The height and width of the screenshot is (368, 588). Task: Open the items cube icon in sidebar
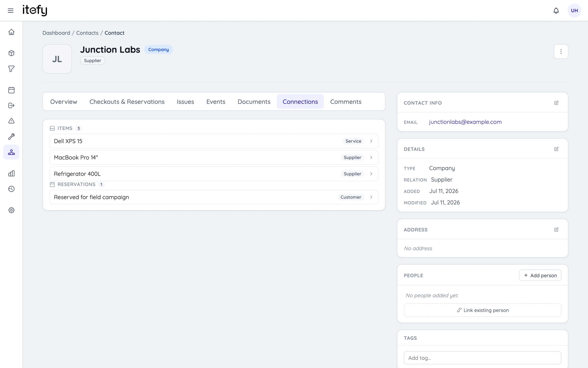11,53
